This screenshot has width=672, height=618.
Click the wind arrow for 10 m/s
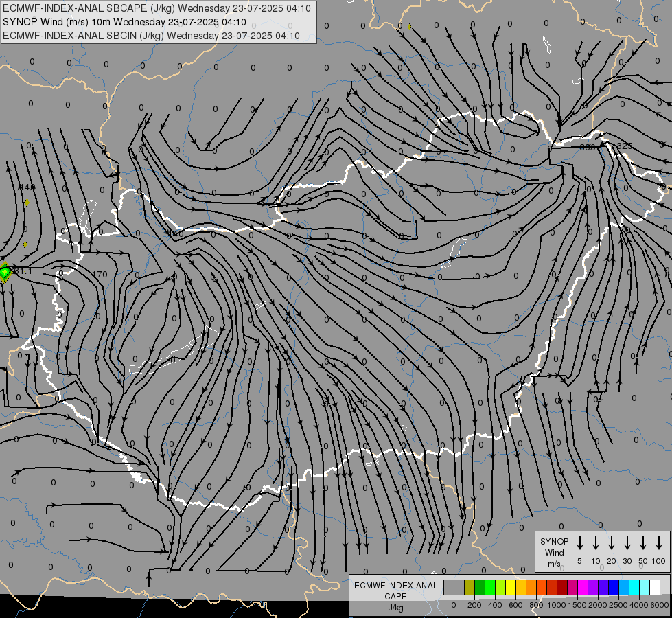click(x=595, y=543)
